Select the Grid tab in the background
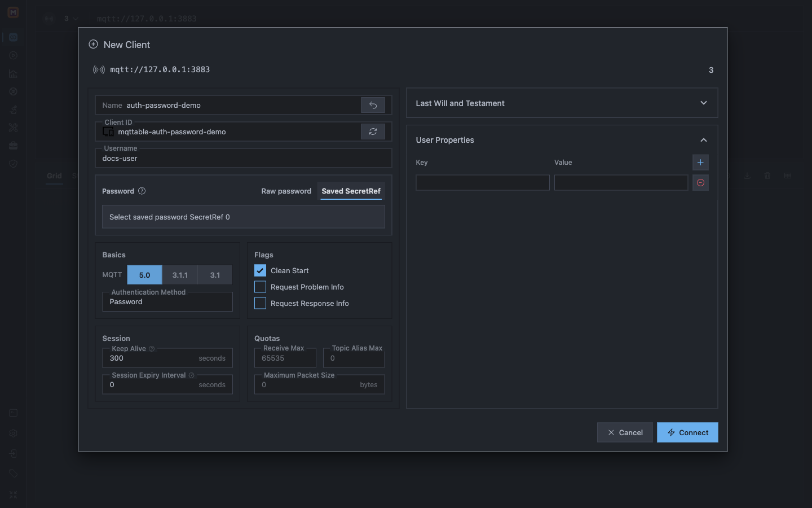The width and height of the screenshot is (812, 508). [54, 176]
